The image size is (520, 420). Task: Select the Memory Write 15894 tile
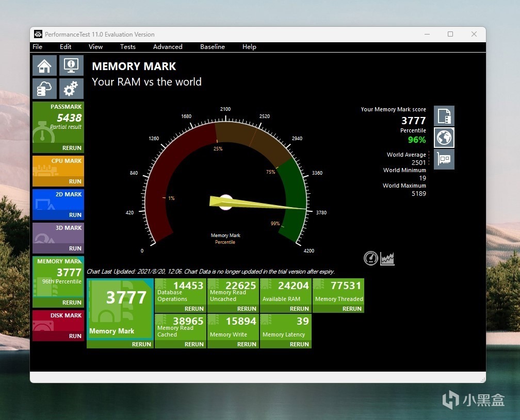[x=233, y=327]
